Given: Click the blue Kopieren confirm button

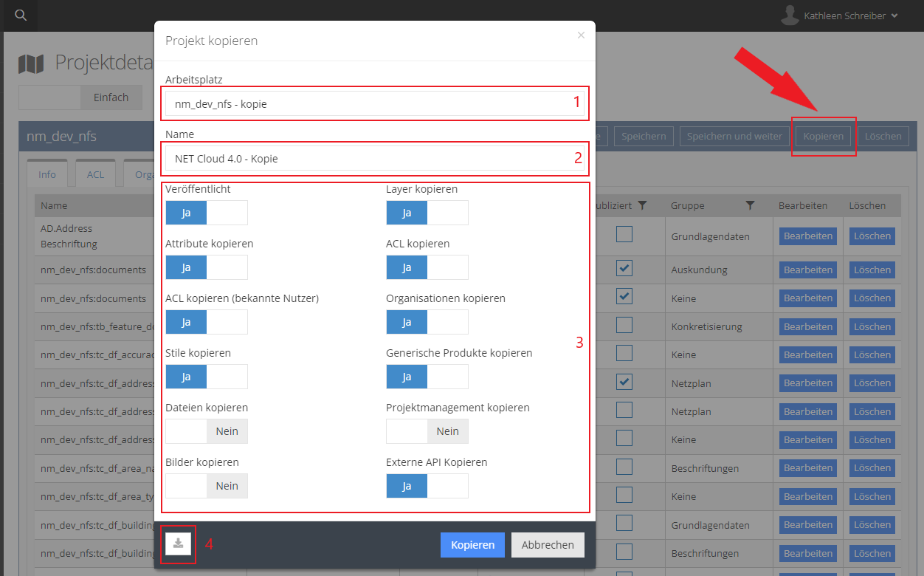Looking at the screenshot, I should tap(472, 545).
